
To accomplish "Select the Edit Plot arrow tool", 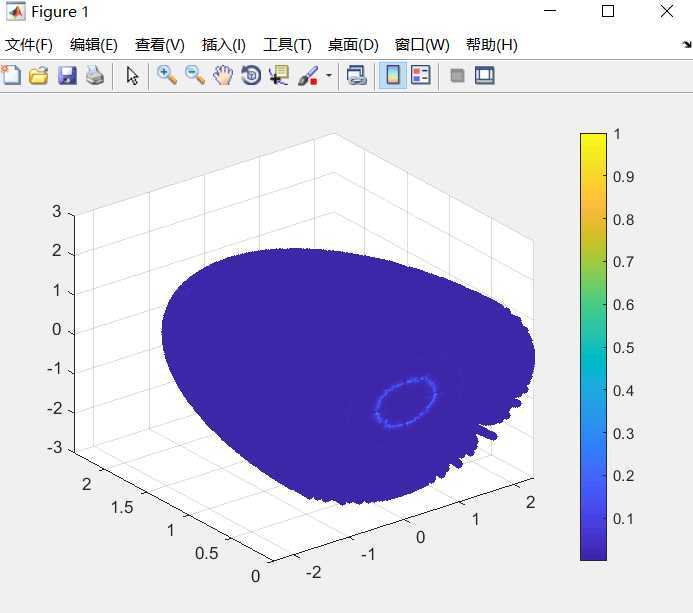I will [x=132, y=76].
